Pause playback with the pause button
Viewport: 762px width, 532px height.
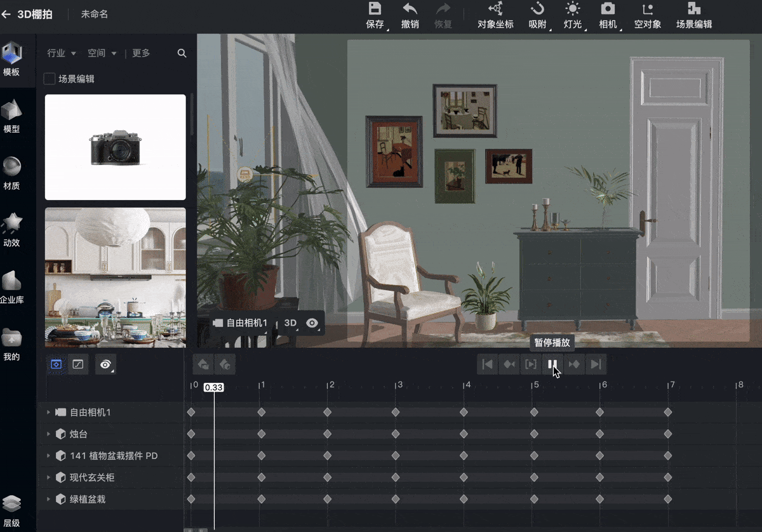(x=552, y=364)
